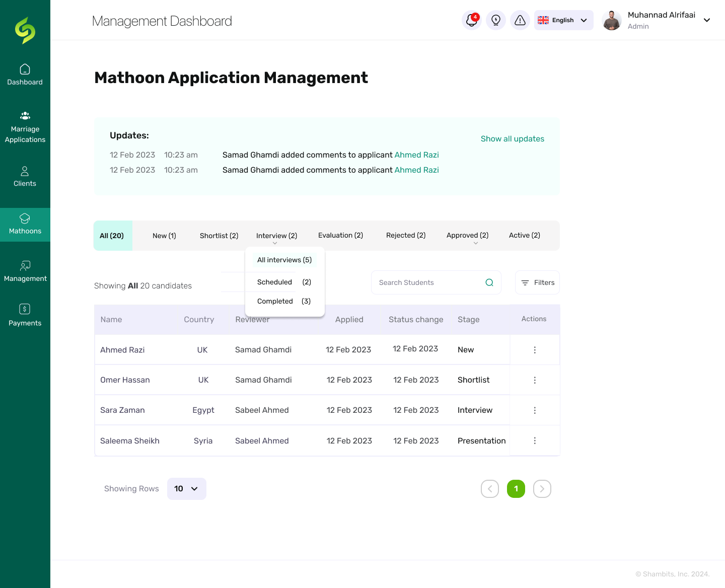Click the lightbulb tips icon
The width and height of the screenshot is (725, 588).
[x=496, y=20]
